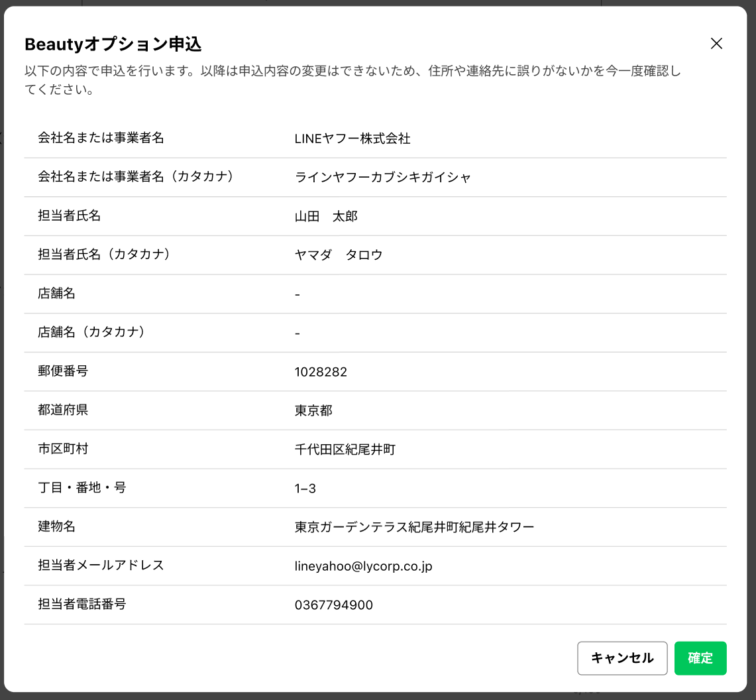Click the label 丁目・番地・号

click(x=82, y=487)
